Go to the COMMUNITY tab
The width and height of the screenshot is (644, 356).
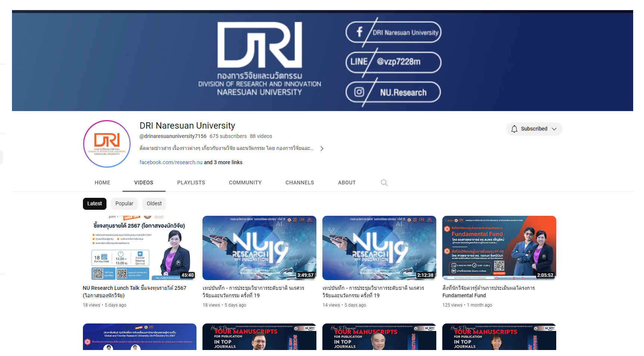click(245, 182)
